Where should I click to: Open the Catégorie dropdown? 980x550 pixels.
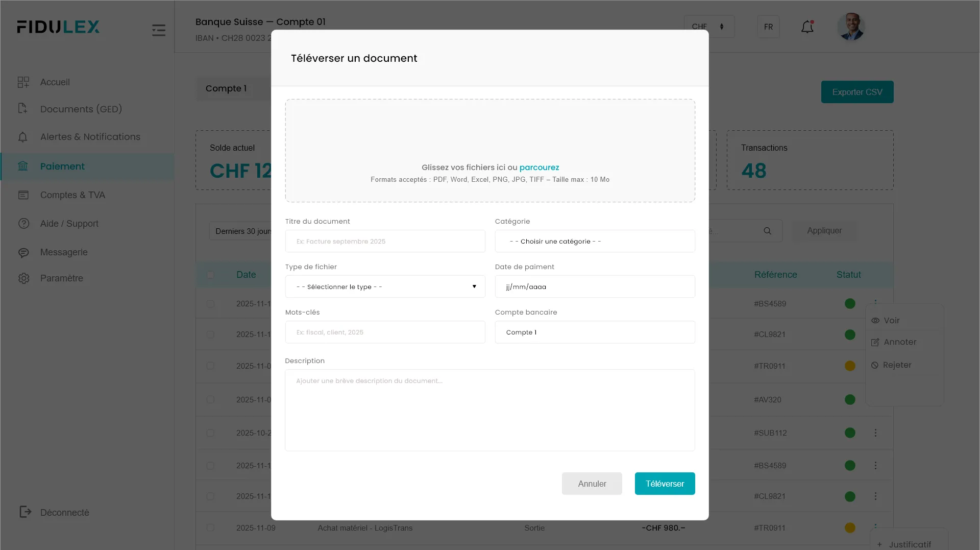(595, 241)
